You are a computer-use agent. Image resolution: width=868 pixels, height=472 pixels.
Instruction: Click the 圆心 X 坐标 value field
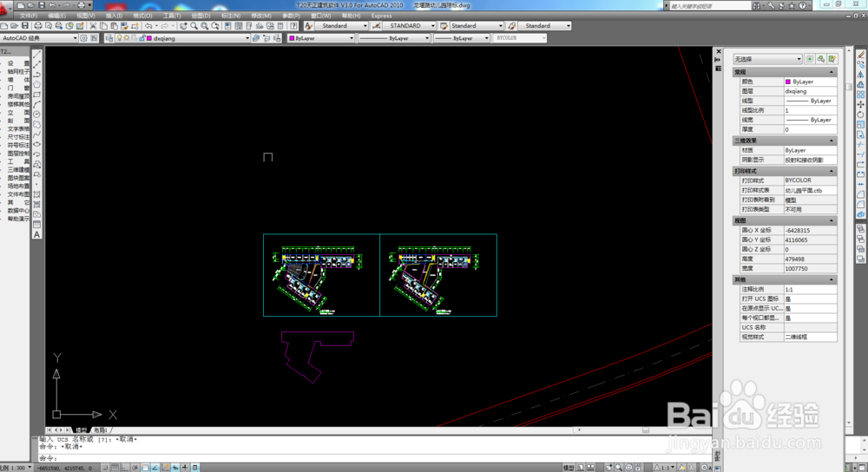click(810, 230)
